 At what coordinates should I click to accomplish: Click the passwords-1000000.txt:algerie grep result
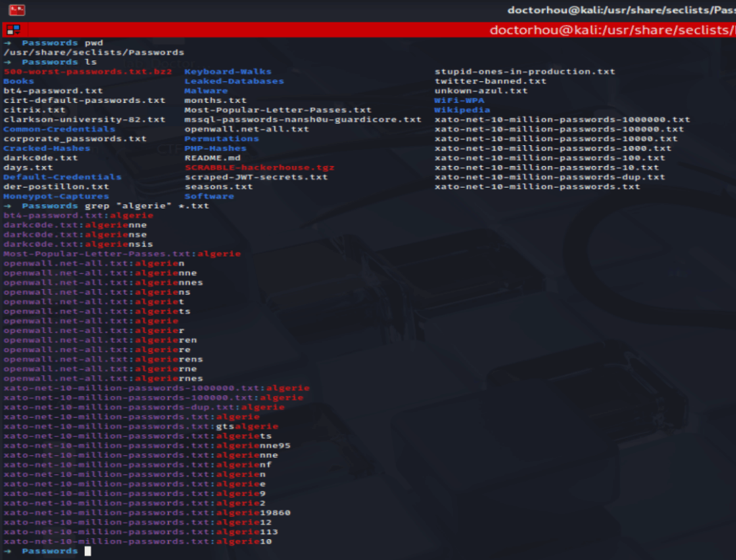click(156, 388)
